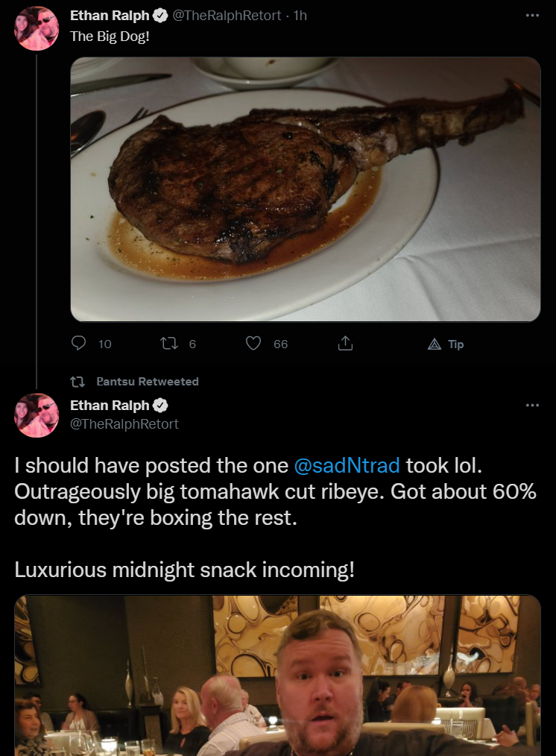556x756 pixels.
Task: Expand the first tweet's more options menu
Action: pos(532,16)
